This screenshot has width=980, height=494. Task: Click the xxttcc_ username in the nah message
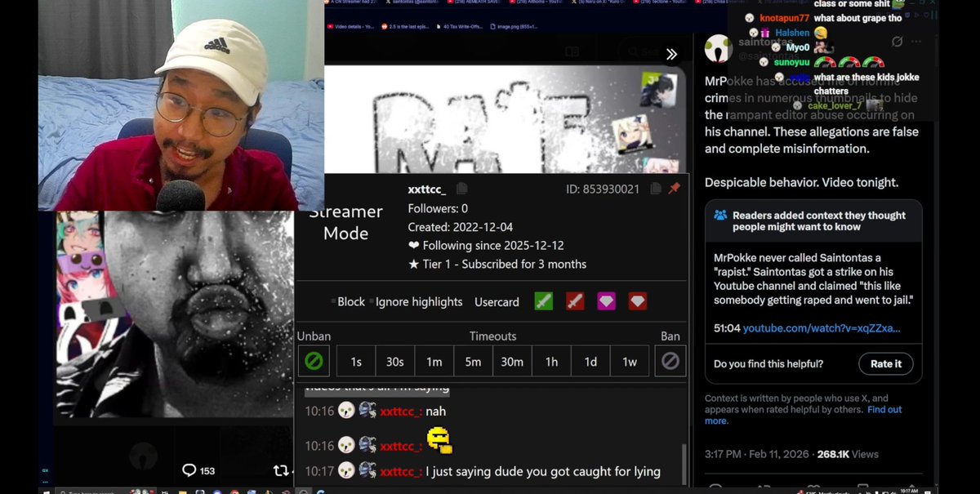click(x=401, y=412)
